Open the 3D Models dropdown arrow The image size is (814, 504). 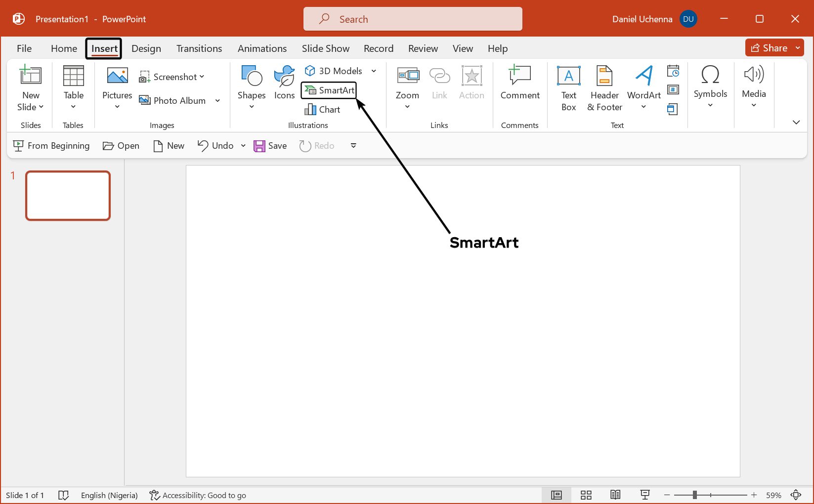pos(374,71)
